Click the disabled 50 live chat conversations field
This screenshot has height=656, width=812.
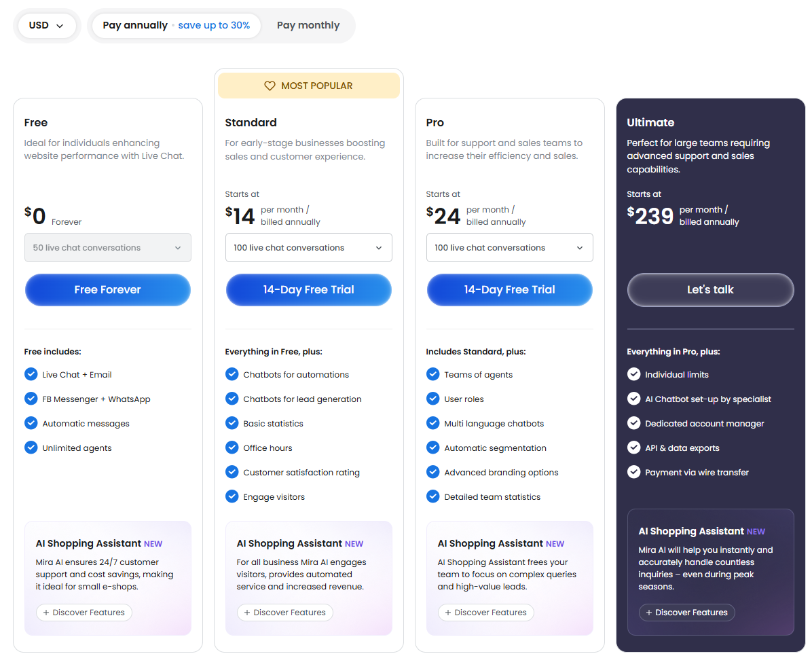coord(107,247)
